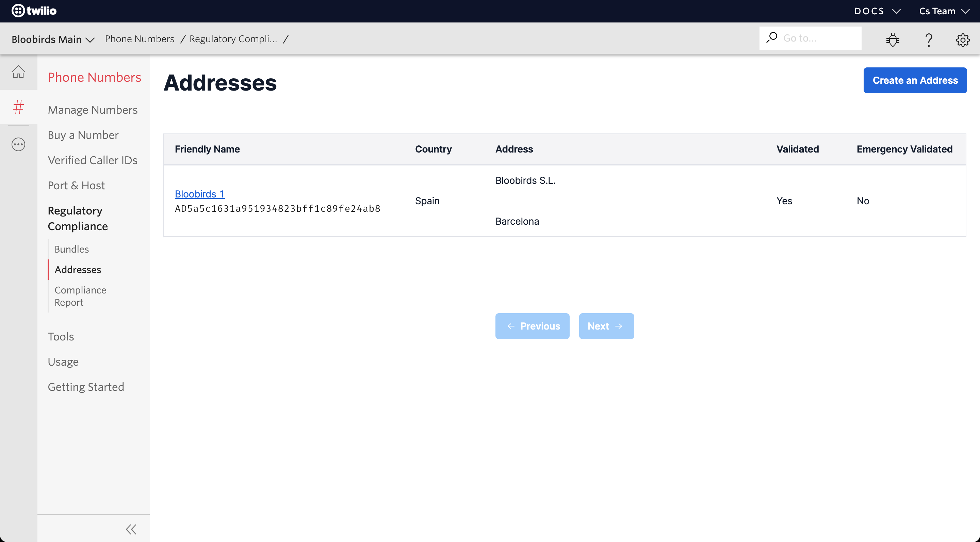980x542 pixels.
Task: Click the Regulatory Compli... breadcrumb
Action: [233, 39]
